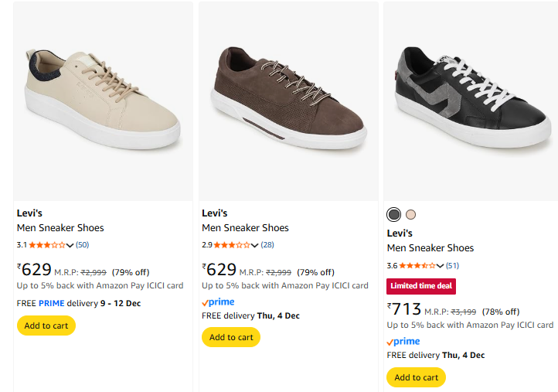The width and height of the screenshot is (558, 392).
Task: Click the star rating icons for beige sneaker
Action: (47, 245)
